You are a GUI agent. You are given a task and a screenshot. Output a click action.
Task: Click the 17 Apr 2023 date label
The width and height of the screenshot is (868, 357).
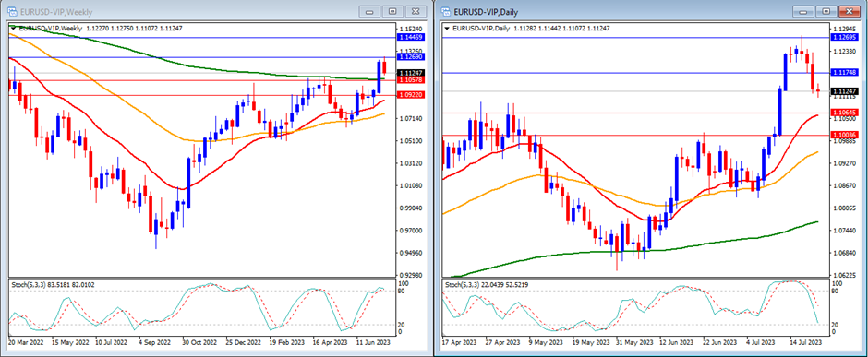tap(459, 342)
